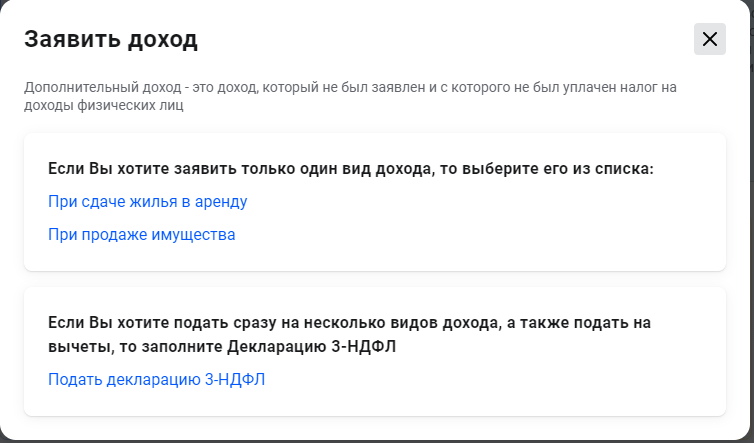Open the При сдаче жилья в аренду link
The height and width of the screenshot is (443, 754).
point(148,202)
